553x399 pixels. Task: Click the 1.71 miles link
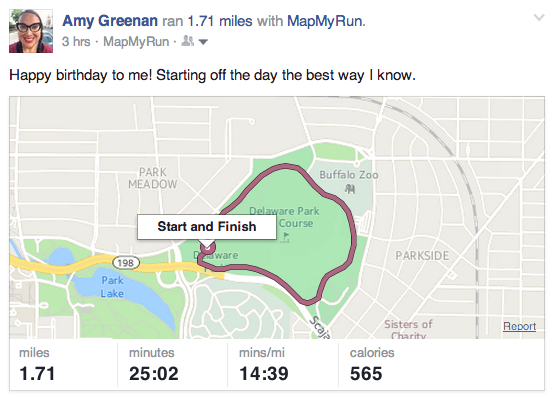point(220,21)
